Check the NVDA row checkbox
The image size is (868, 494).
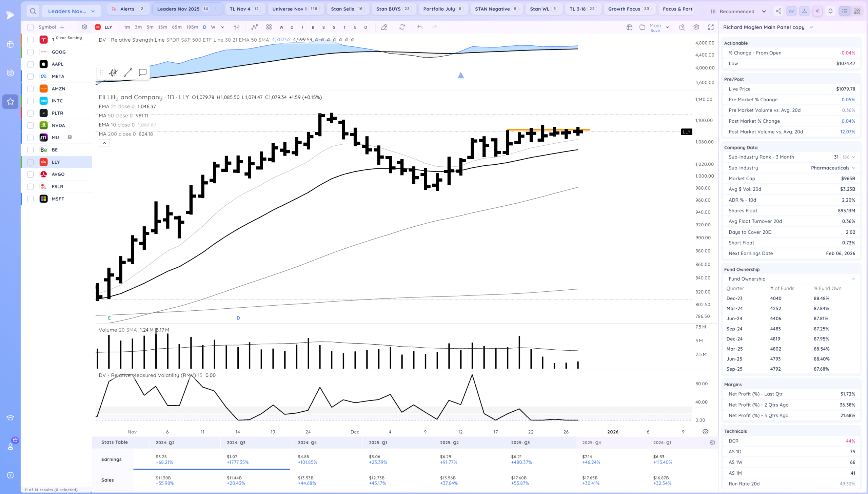pos(30,126)
